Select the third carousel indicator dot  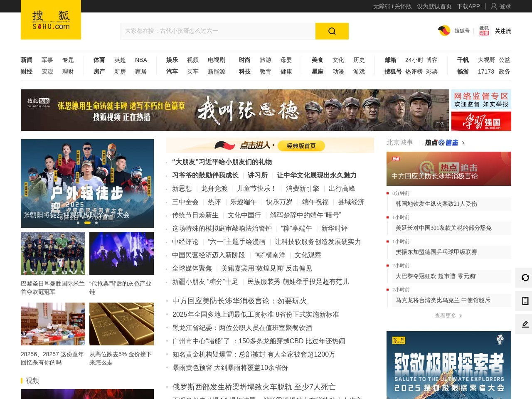click(96, 223)
